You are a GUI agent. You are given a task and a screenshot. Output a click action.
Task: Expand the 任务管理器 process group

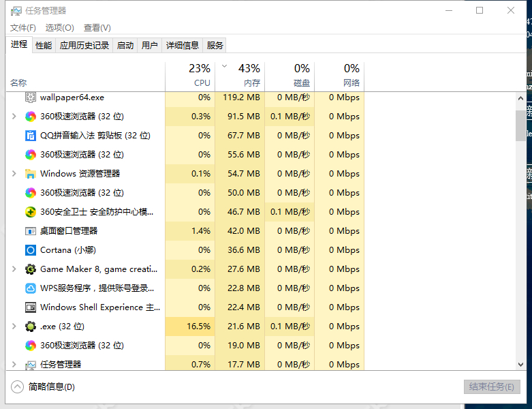pyautogui.click(x=14, y=365)
